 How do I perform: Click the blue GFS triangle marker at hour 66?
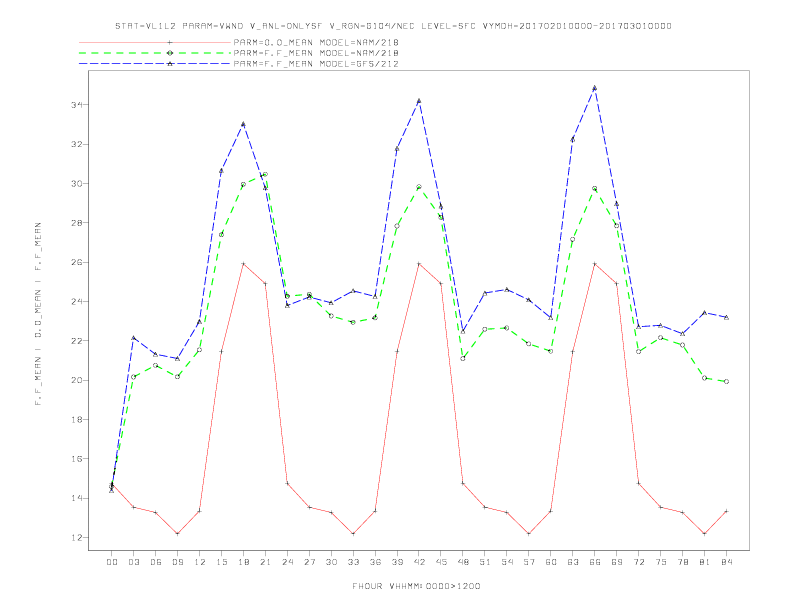pos(595,88)
